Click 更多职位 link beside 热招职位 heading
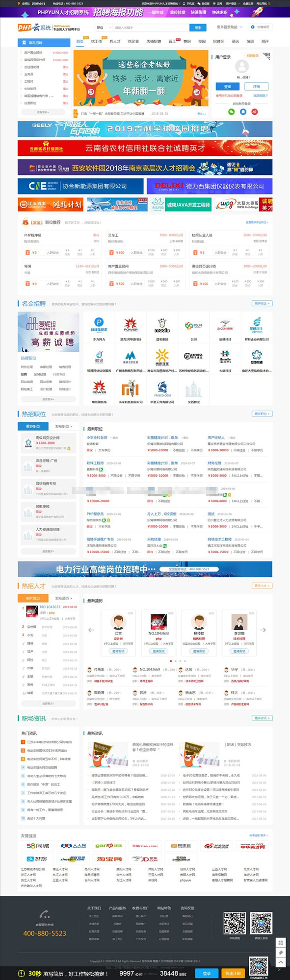The height and width of the screenshot is (980, 290). point(262,414)
